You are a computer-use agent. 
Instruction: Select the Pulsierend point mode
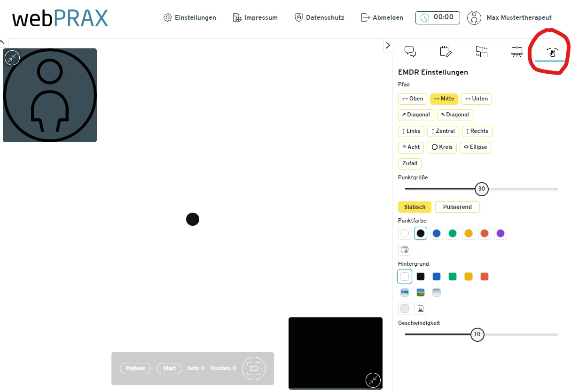click(x=457, y=207)
